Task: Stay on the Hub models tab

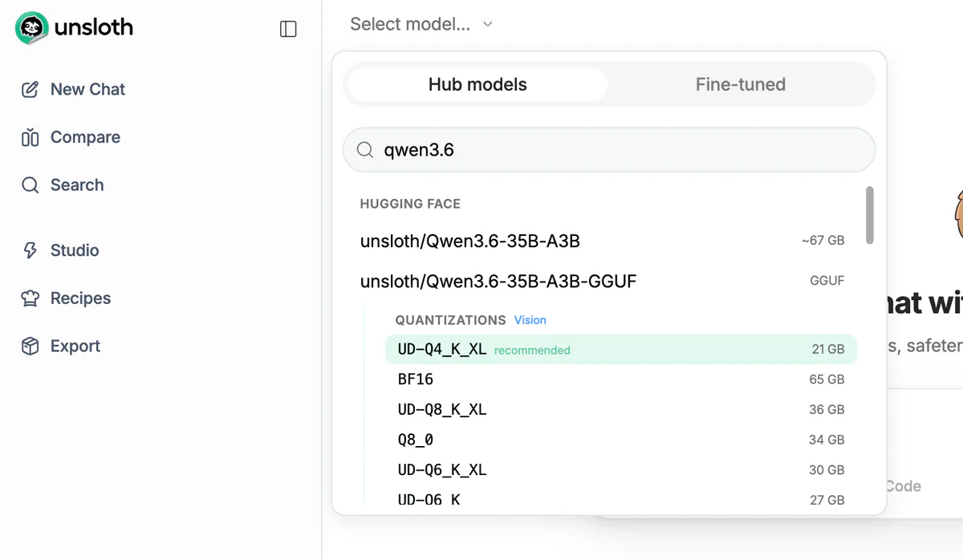Action: pos(476,83)
